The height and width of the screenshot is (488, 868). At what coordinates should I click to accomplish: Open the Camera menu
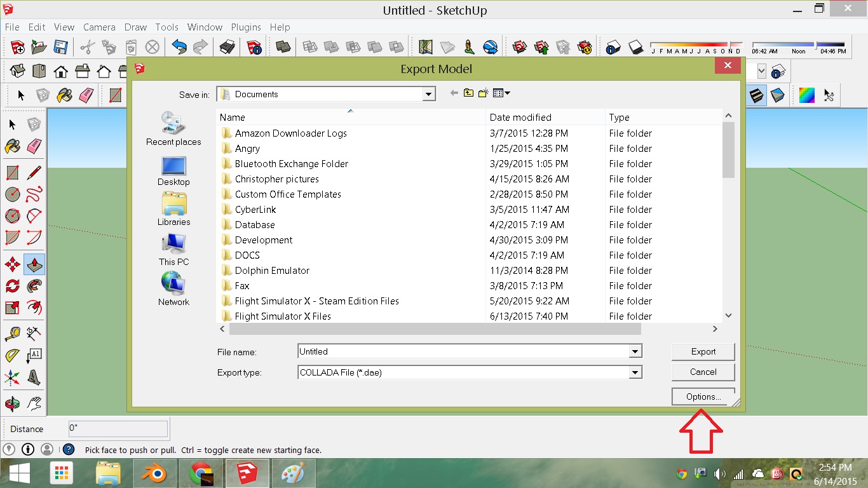(99, 27)
